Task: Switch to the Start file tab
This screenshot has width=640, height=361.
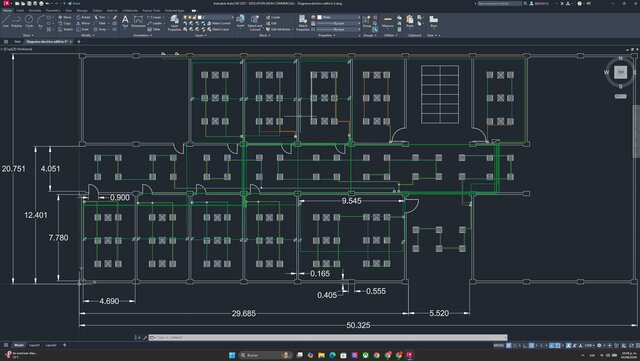Action: click(x=17, y=42)
